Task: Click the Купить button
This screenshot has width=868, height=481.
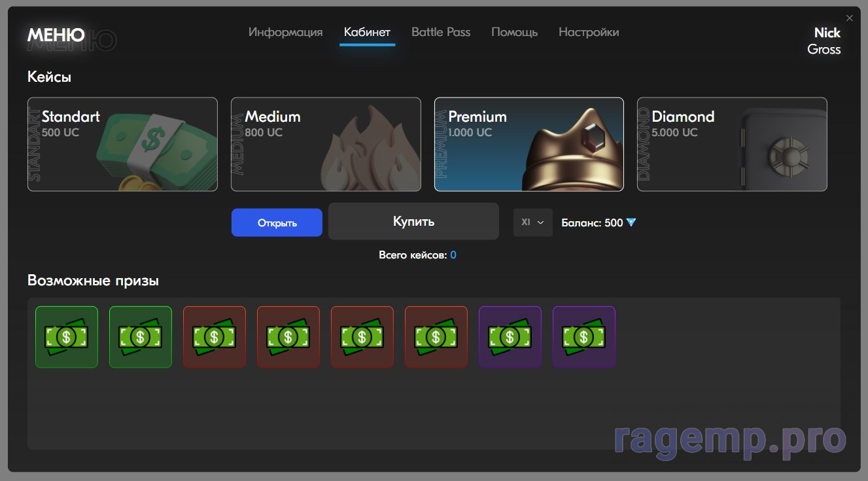Action: pos(413,221)
